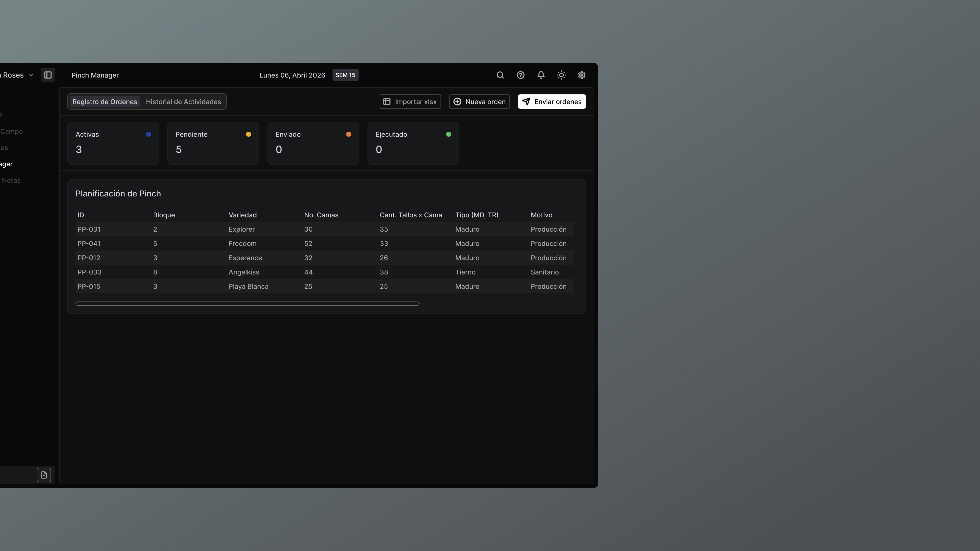
Task: Click No. Camas value 52
Action: coord(308,243)
